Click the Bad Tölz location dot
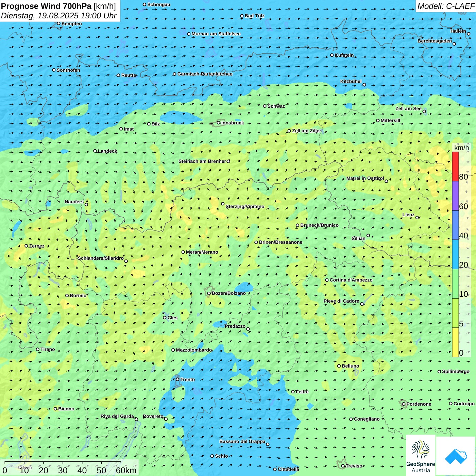 point(242,16)
